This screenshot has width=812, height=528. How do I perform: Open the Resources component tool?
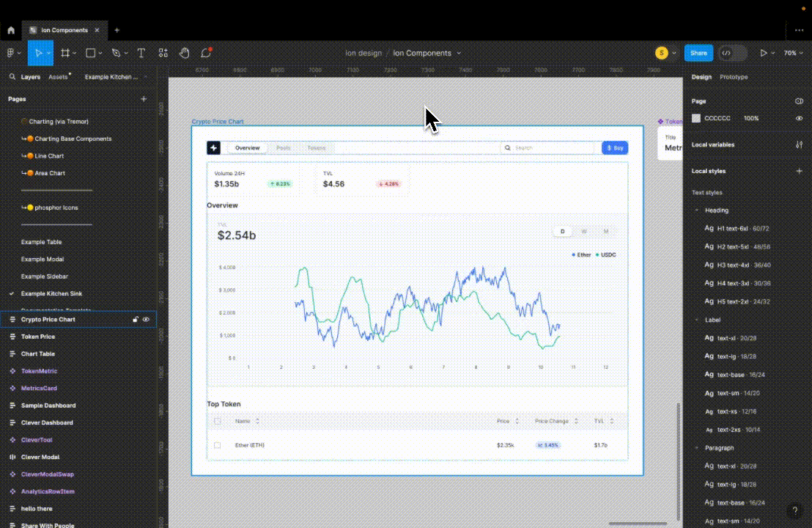(163, 53)
